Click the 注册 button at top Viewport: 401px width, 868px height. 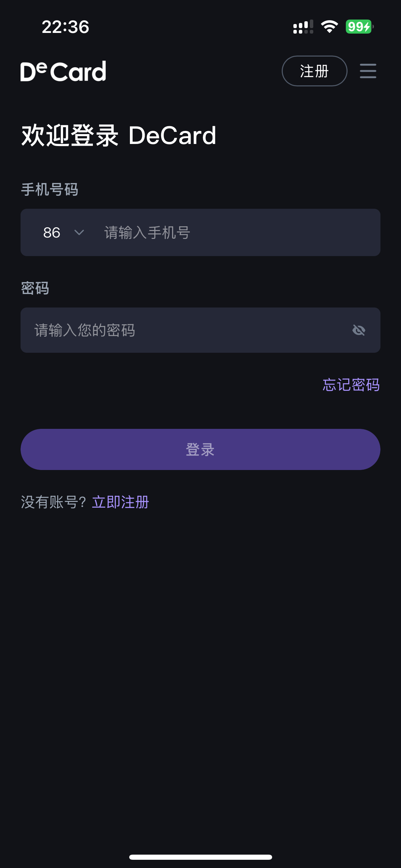tap(314, 71)
